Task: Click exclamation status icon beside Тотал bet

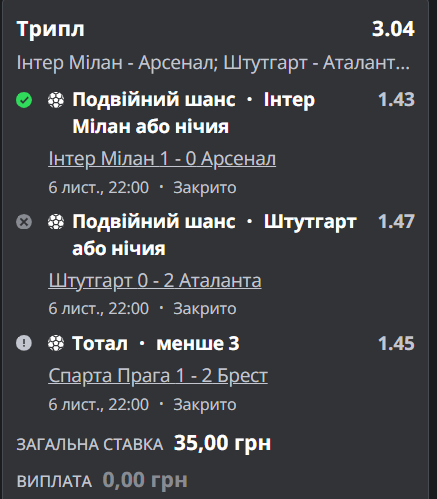Action: pyautogui.click(x=24, y=343)
